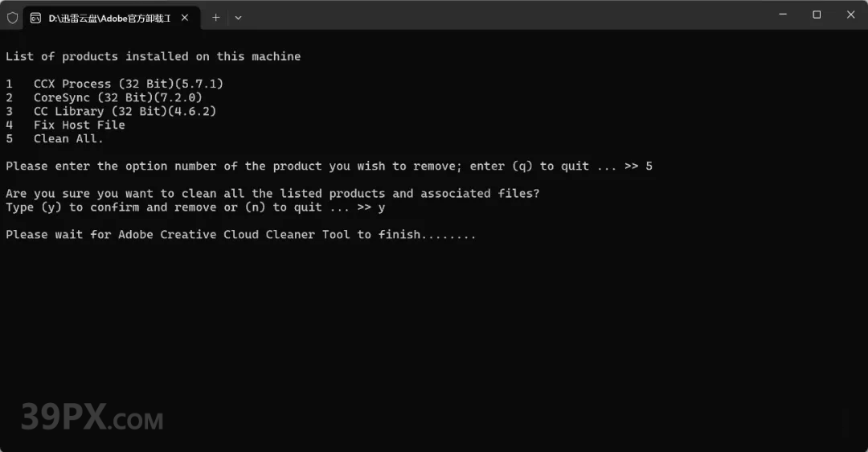The image size is (868, 452).
Task: Maximize the terminal window
Action: 817,14
